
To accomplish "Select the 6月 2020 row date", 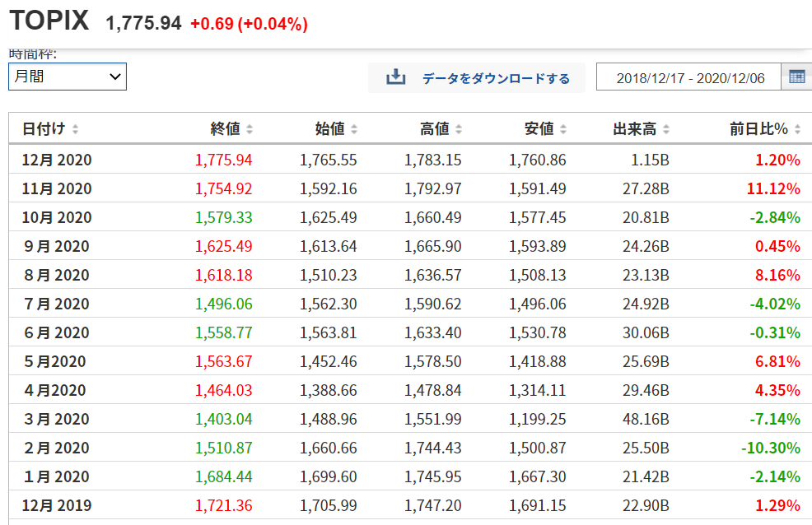I will [57, 332].
